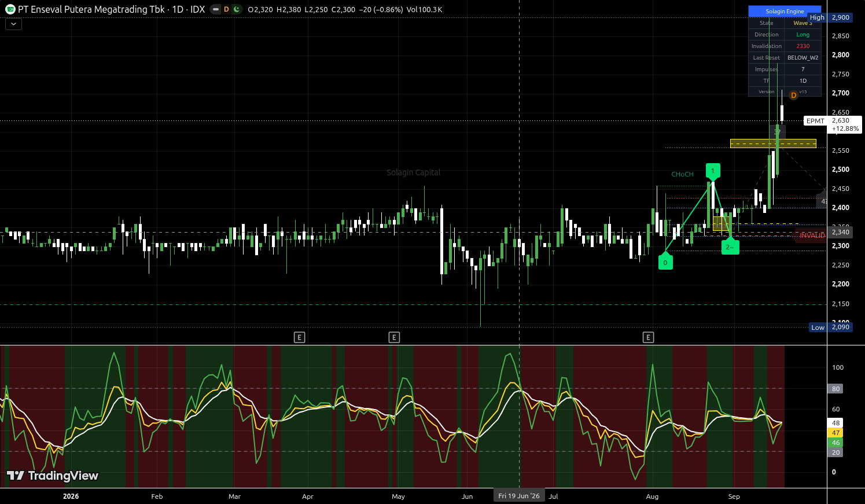The height and width of the screenshot is (504, 865).
Task: Open the earnings E marker nearest April
Action: click(x=299, y=337)
